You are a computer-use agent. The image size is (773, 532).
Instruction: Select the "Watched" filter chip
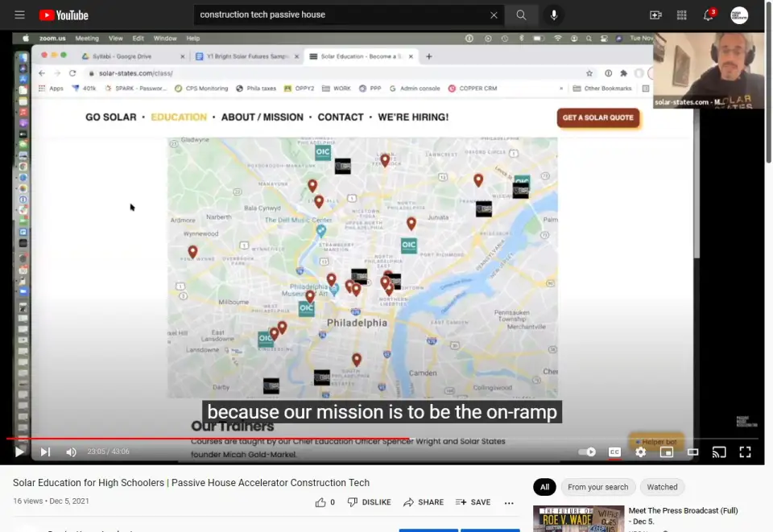pyautogui.click(x=662, y=487)
